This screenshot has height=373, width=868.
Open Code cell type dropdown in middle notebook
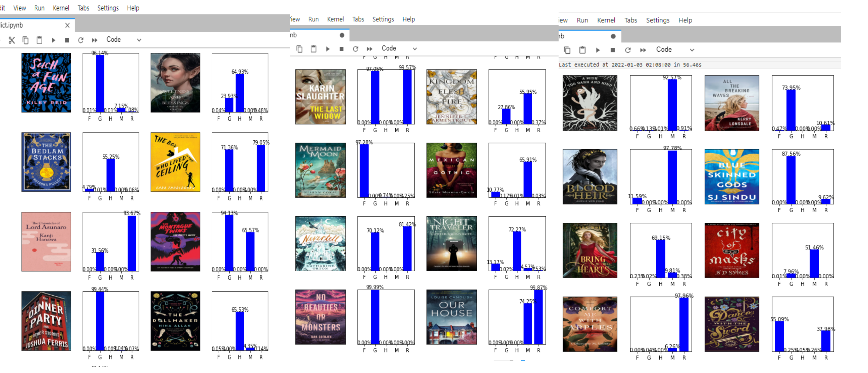point(399,48)
